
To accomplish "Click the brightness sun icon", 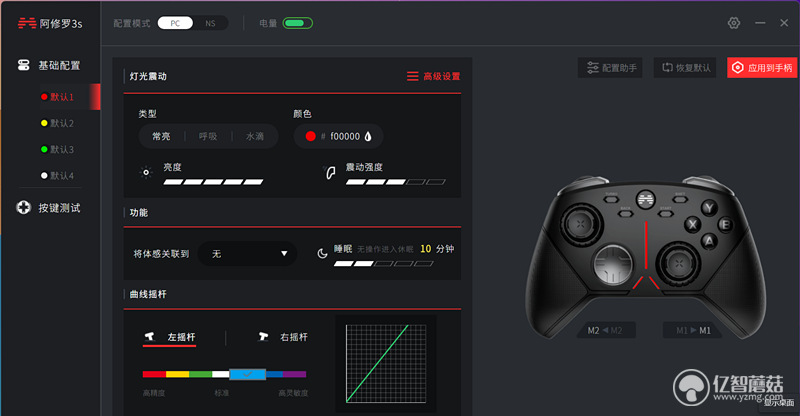I will (x=146, y=173).
